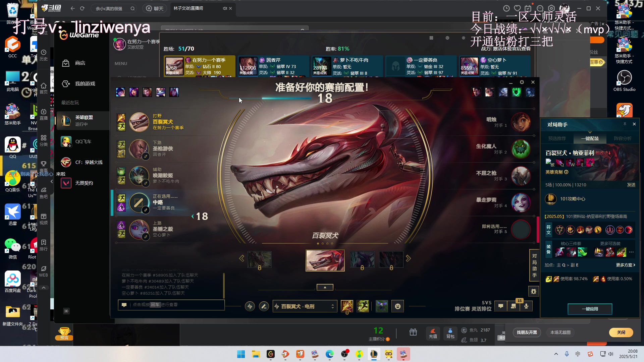Click enemy 暴走萝莉 portrait
Screen dimensions: 644x362
coord(521,202)
